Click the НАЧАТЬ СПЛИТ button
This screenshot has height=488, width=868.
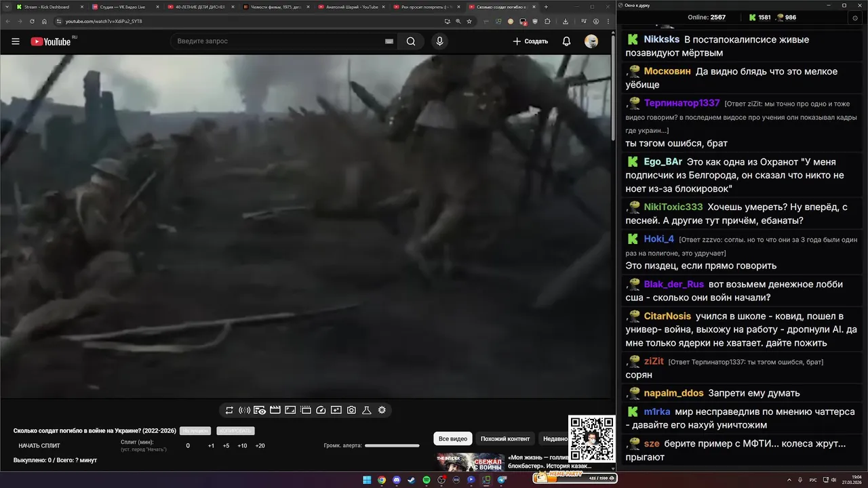tap(39, 446)
